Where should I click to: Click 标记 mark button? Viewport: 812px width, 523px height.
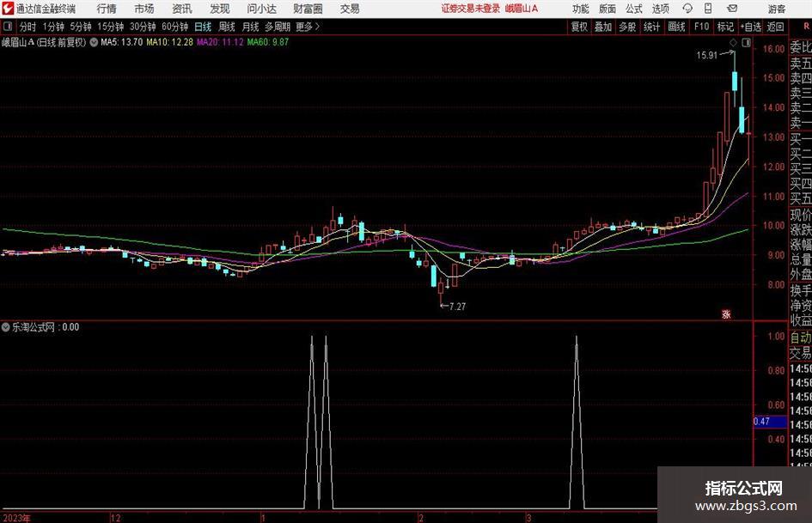(x=725, y=27)
